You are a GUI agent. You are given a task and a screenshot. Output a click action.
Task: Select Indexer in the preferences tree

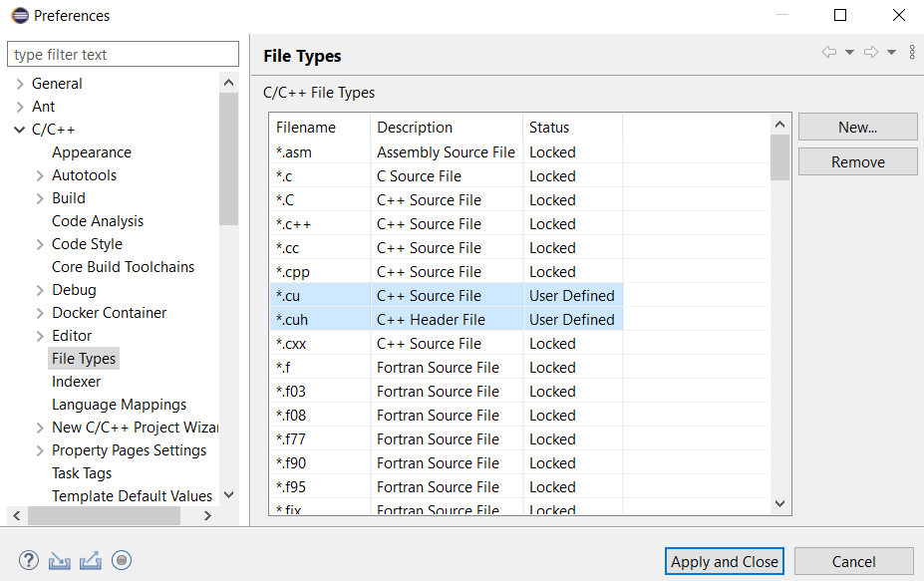click(76, 382)
